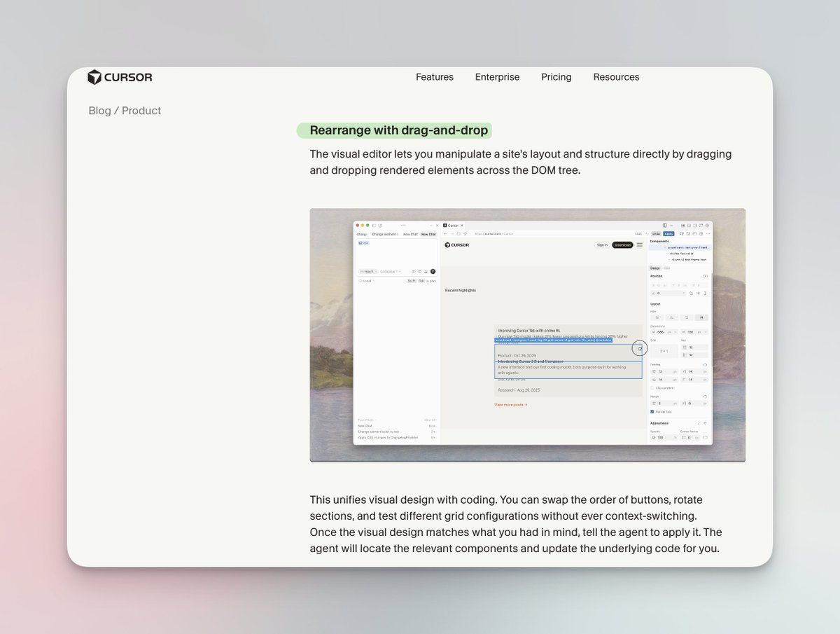
Task: Click the forward arrow in embedded browser
Action: click(x=452, y=234)
